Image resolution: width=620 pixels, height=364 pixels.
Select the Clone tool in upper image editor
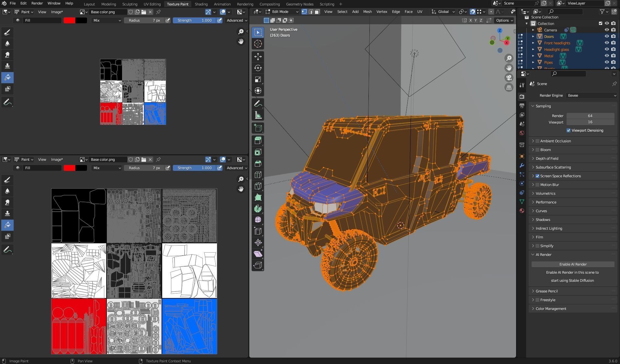[7, 66]
